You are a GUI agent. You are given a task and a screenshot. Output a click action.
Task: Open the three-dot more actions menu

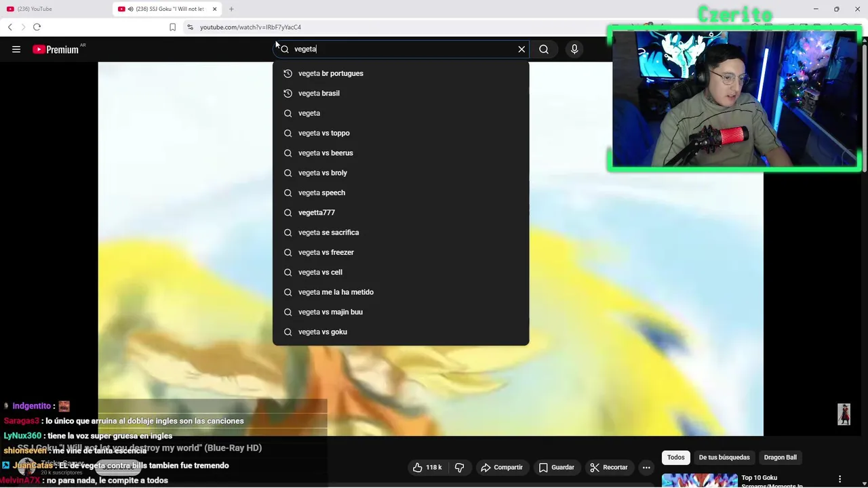click(x=646, y=467)
